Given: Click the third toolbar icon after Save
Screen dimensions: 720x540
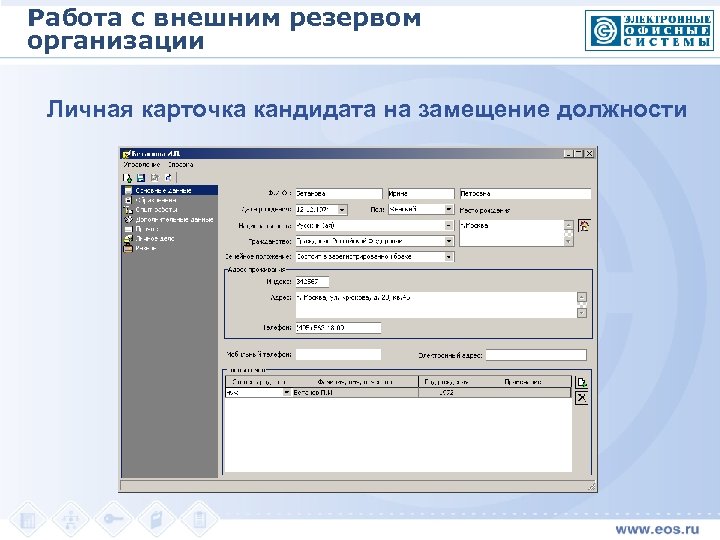Looking at the screenshot, I should [x=155, y=178].
